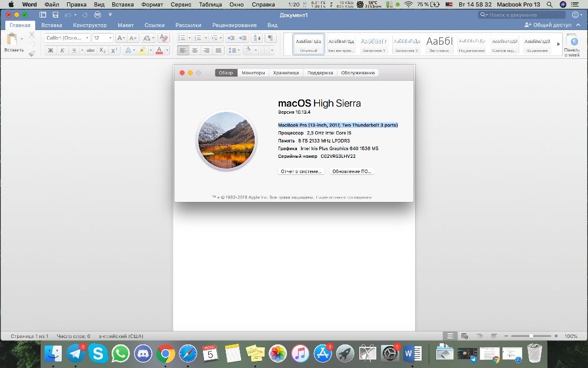Viewport: 588px width, 368px height.
Task: Clear all formatting with the eraser A icon
Action: point(163,38)
